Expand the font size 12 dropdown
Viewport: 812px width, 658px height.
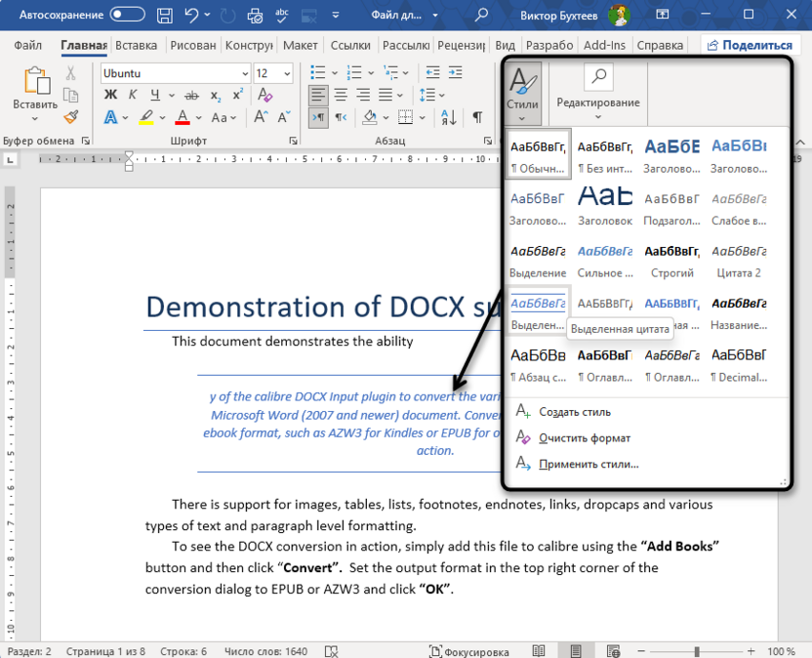[289, 73]
